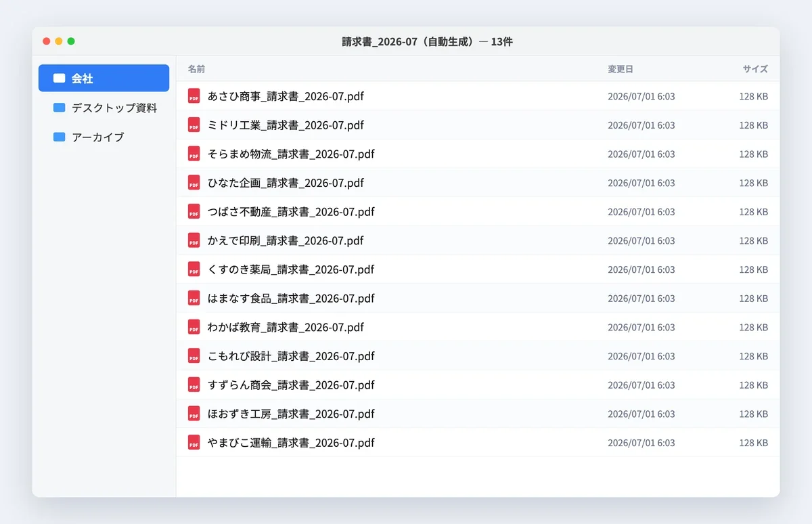Click file name すずらん商会_請求書_2026-07.pdf

291,385
